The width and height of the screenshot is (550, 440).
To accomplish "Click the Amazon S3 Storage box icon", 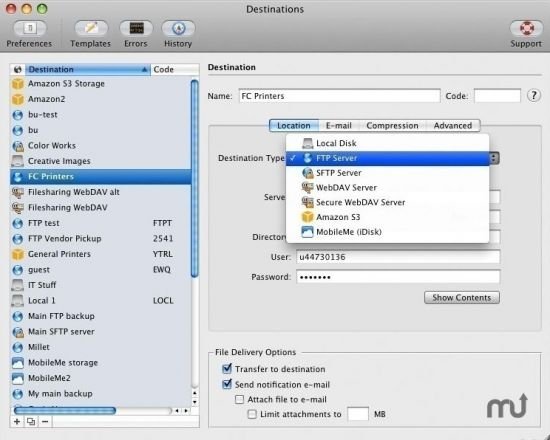I will point(18,84).
